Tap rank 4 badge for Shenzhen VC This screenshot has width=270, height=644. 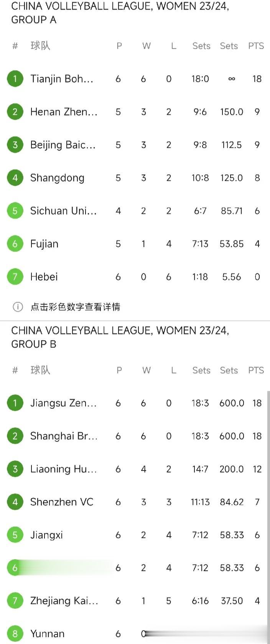coord(15,502)
